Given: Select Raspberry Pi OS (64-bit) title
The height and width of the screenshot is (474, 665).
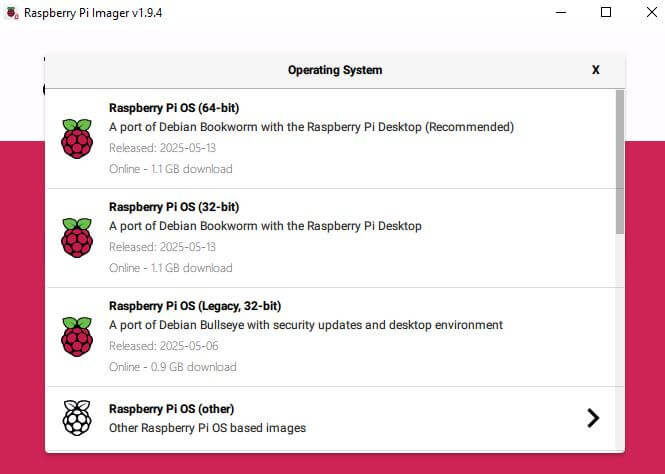Looking at the screenshot, I should (174, 108).
